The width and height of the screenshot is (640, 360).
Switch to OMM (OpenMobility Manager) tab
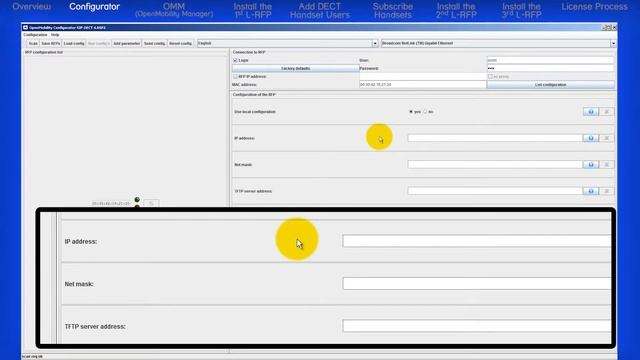pyautogui.click(x=174, y=10)
